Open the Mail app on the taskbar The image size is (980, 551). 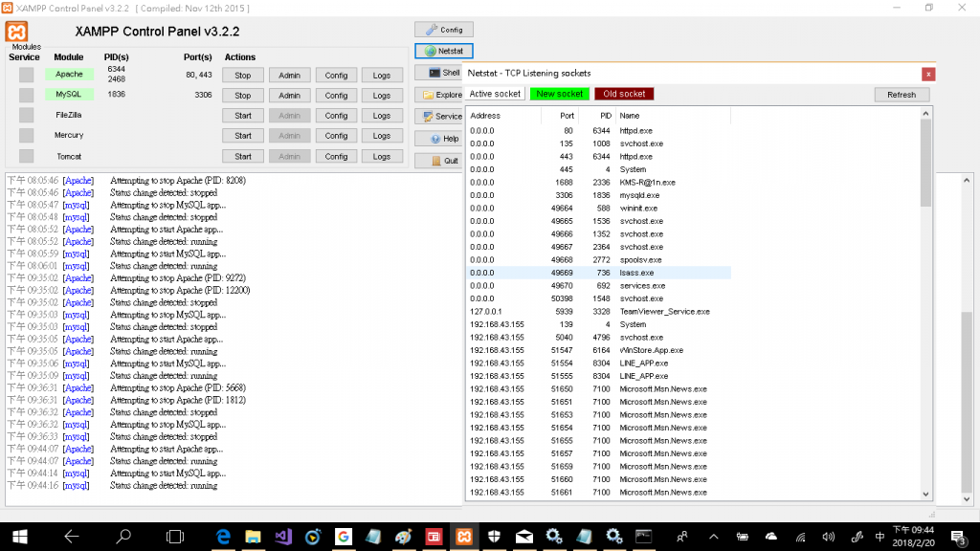(523, 537)
